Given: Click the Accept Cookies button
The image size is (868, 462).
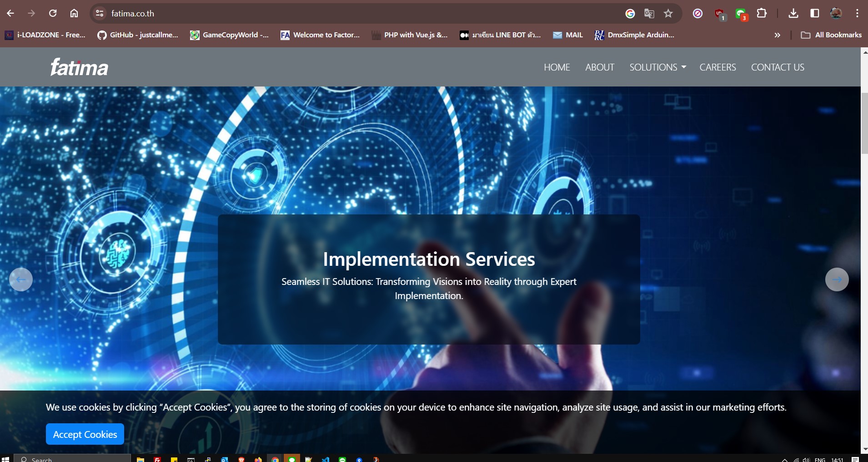Looking at the screenshot, I should (x=85, y=434).
